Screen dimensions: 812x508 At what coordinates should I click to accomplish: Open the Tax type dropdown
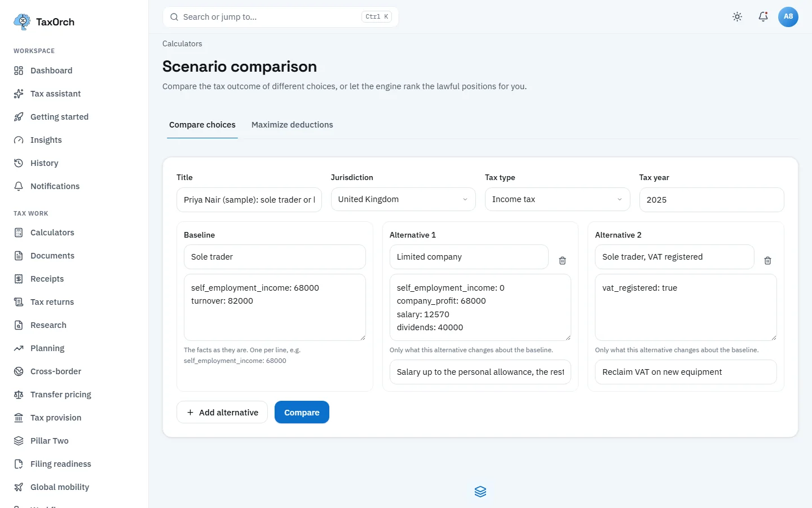coord(558,199)
